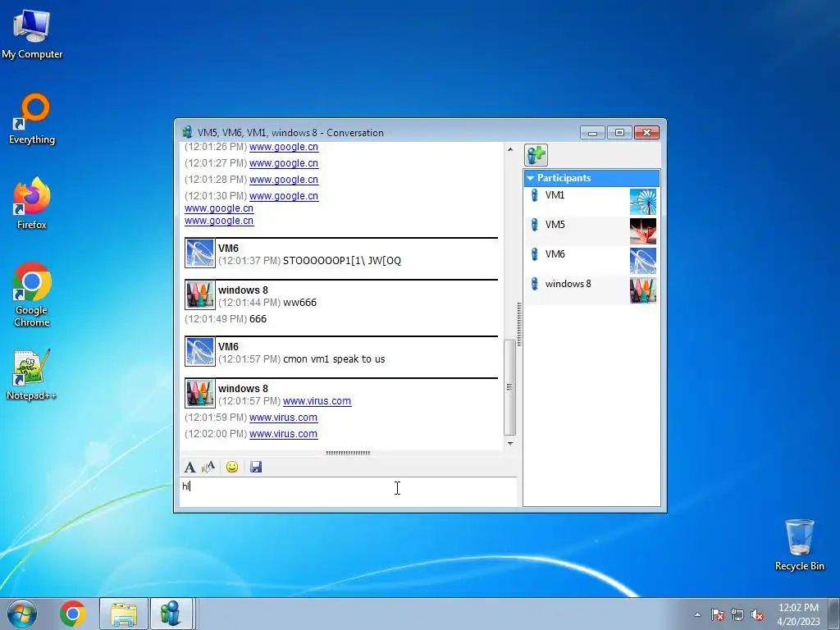The width and height of the screenshot is (840, 630).
Task: Click the reset formatting icon
Action: click(208, 467)
